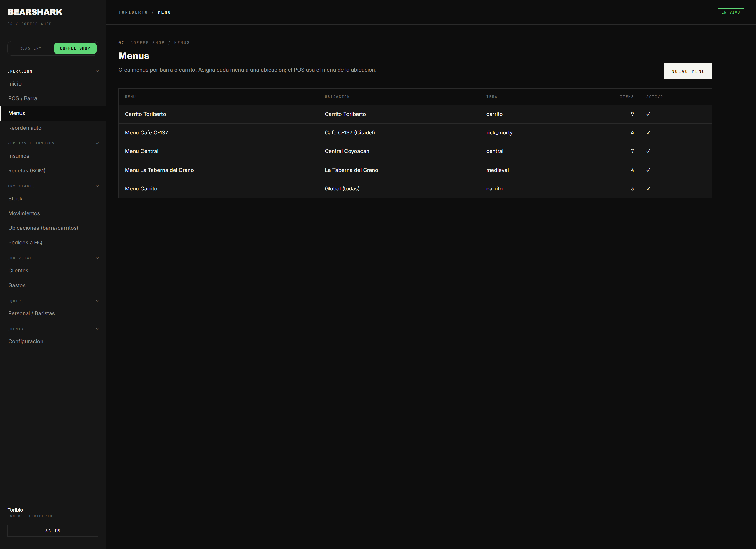Open the Carrito Toriberto menu row

415,114
